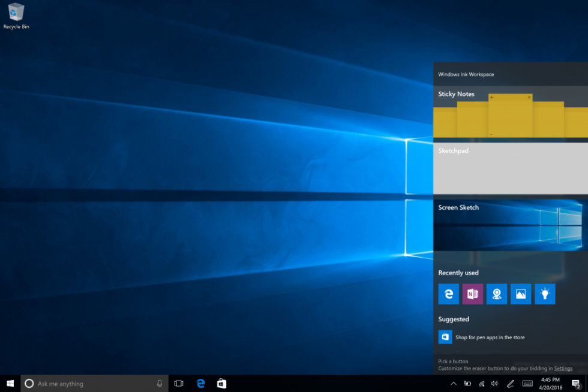Screen dimensions: 588x392
Task: Click the Start button
Action: coord(10,383)
